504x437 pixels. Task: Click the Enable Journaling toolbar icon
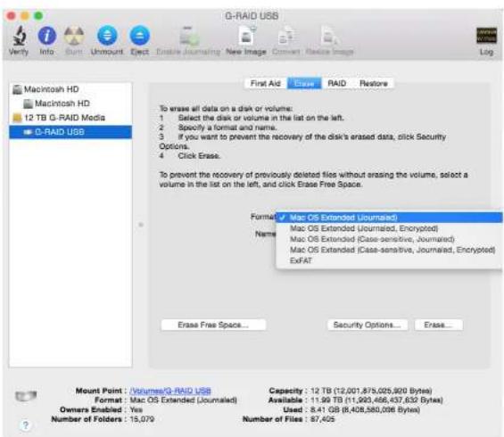click(189, 36)
